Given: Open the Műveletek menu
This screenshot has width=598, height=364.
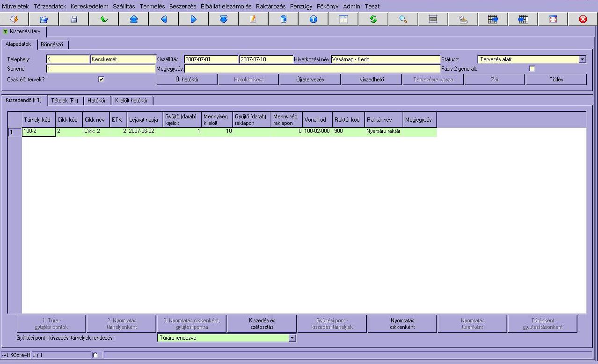Looking at the screenshot, I should click(15, 7).
